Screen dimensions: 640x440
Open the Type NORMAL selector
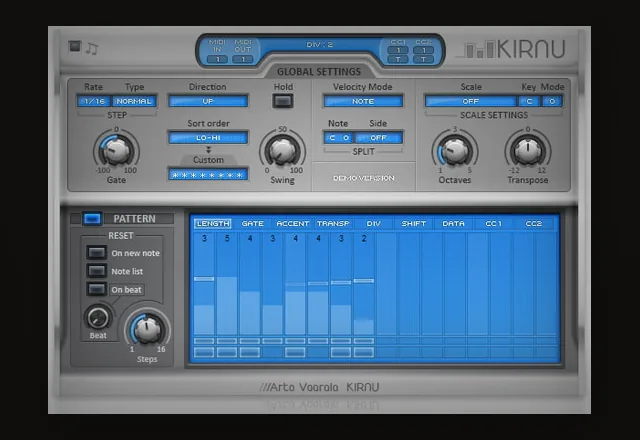(x=134, y=101)
